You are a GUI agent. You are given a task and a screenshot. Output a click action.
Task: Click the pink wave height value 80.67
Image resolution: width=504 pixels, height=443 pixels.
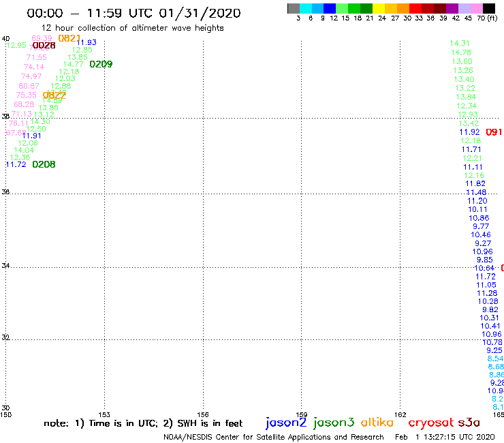[x=29, y=86]
